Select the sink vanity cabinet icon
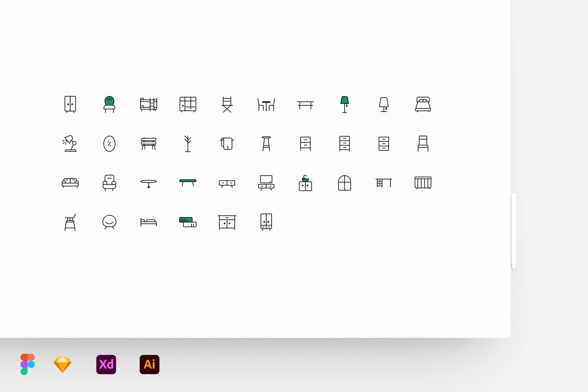 pos(305,183)
